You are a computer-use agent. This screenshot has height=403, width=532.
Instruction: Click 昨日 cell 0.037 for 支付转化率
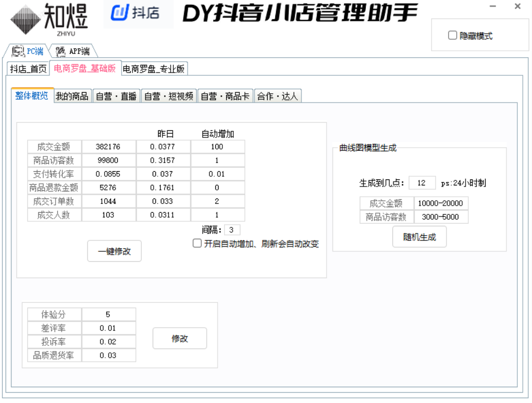(163, 174)
